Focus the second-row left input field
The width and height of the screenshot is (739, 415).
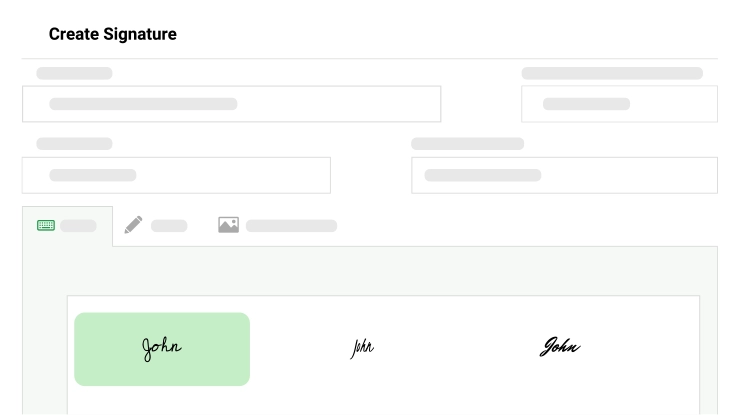click(x=176, y=175)
